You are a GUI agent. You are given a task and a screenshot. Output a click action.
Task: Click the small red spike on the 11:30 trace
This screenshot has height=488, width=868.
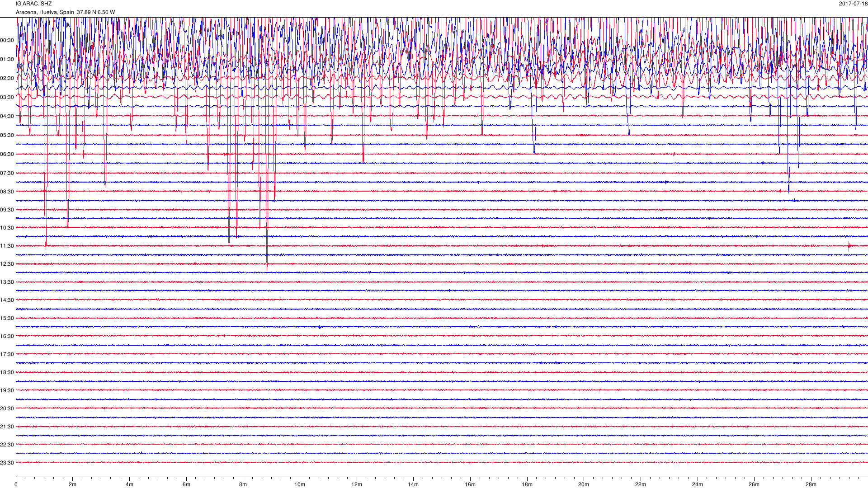coord(849,246)
